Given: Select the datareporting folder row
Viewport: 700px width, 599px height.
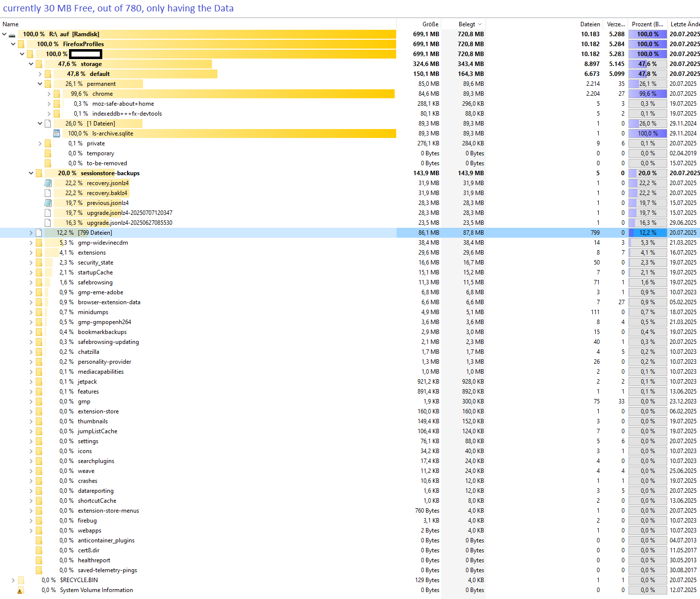Looking at the screenshot, I should point(350,491).
